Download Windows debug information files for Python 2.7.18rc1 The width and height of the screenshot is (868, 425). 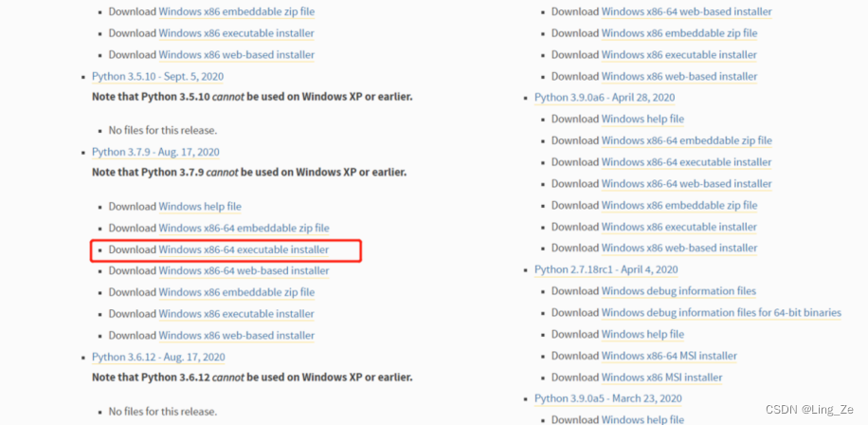(678, 291)
